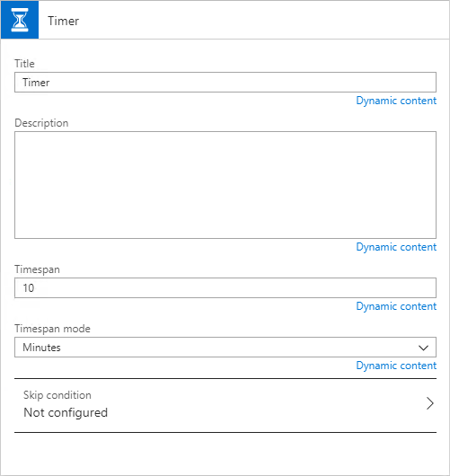Click the Title field label
The width and height of the screenshot is (450, 476).
point(24,64)
